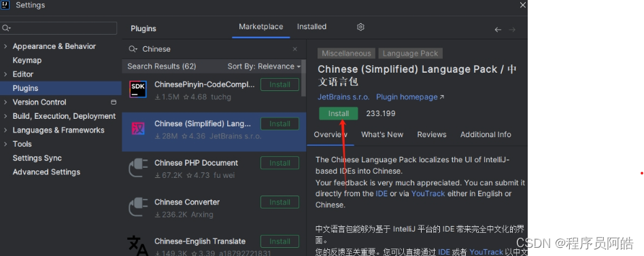Viewport: 644px width, 256px height.
Task: Focus the plugin search field containing Chinese
Action: pyautogui.click(x=214, y=49)
